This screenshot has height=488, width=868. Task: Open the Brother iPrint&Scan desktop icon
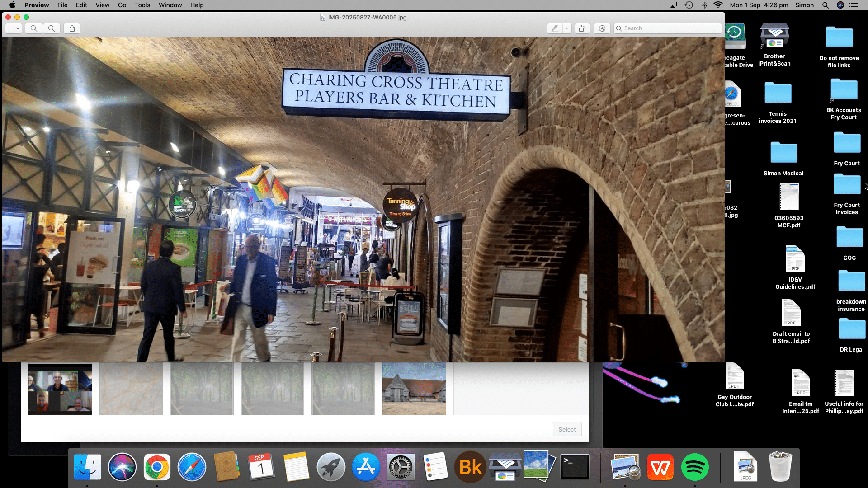coord(774,44)
